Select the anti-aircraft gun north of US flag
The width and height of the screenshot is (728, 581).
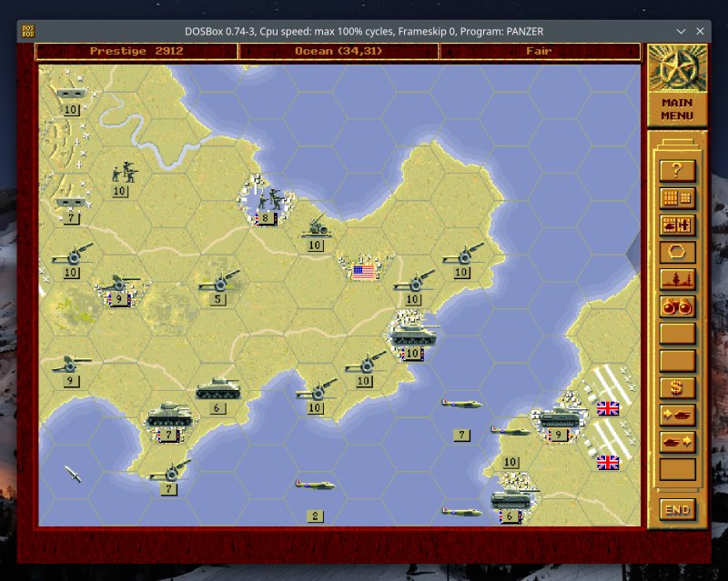pos(316,227)
